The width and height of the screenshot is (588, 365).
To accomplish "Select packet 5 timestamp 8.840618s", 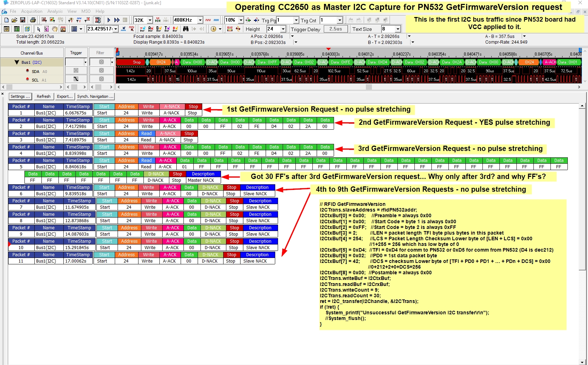I will [x=78, y=167].
